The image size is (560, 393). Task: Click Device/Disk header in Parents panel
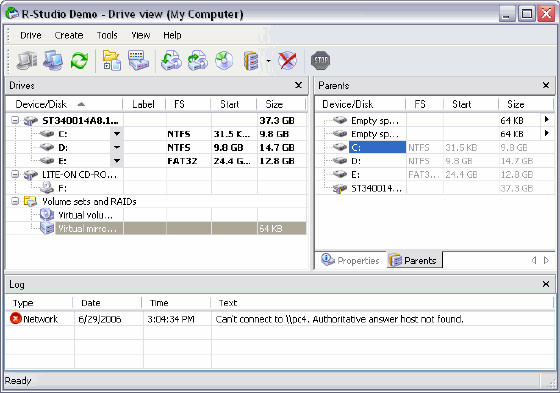pyautogui.click(x=361, y=104)
